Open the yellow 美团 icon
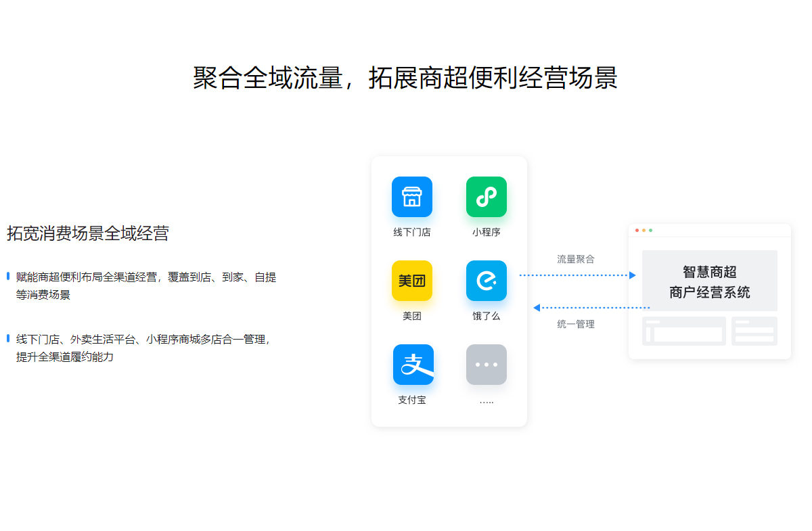This screenshot has height=531, width=812. pyautogui.click(x=411, y=281)
